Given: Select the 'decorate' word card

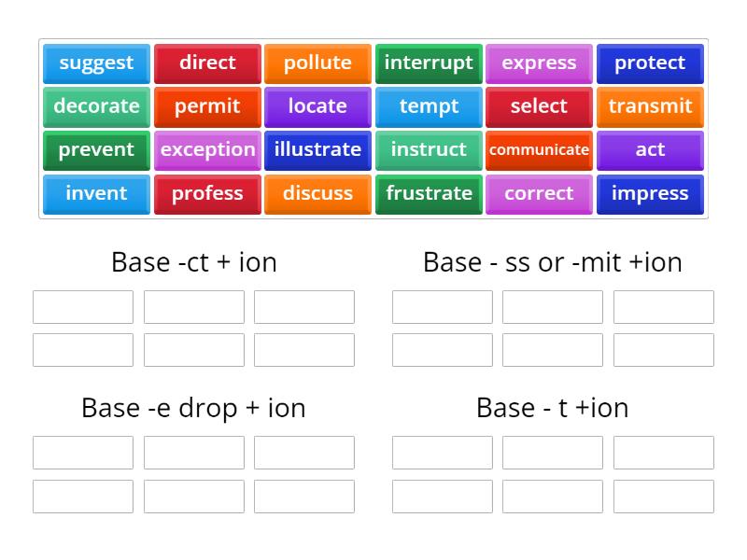Looking at the screenshot, I should tap(96, 106).
